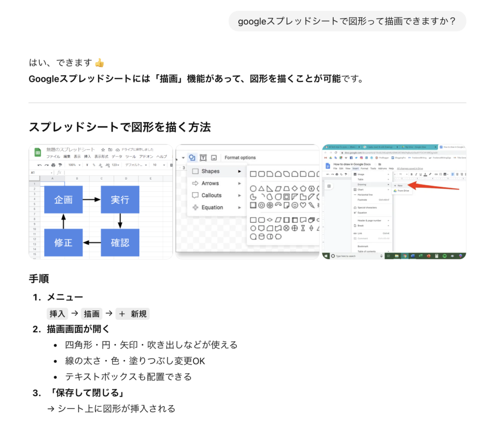Open the 挿入 menu in Sheets
The image size is (504, 426).
point(87,156)
